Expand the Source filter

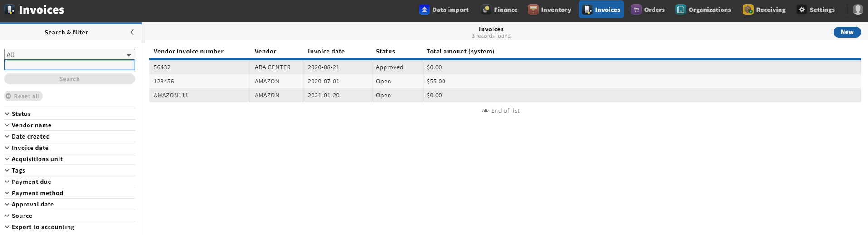(69, 216)
